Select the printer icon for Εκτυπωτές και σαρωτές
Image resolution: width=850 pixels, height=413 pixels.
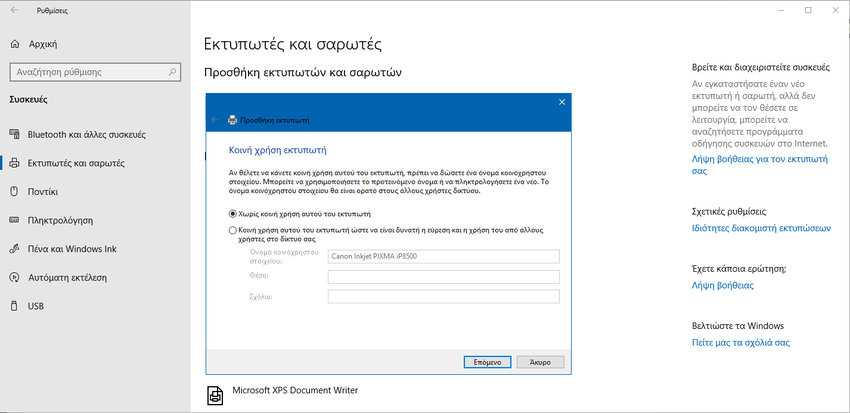pyautogui.click(x=15, y=163)
